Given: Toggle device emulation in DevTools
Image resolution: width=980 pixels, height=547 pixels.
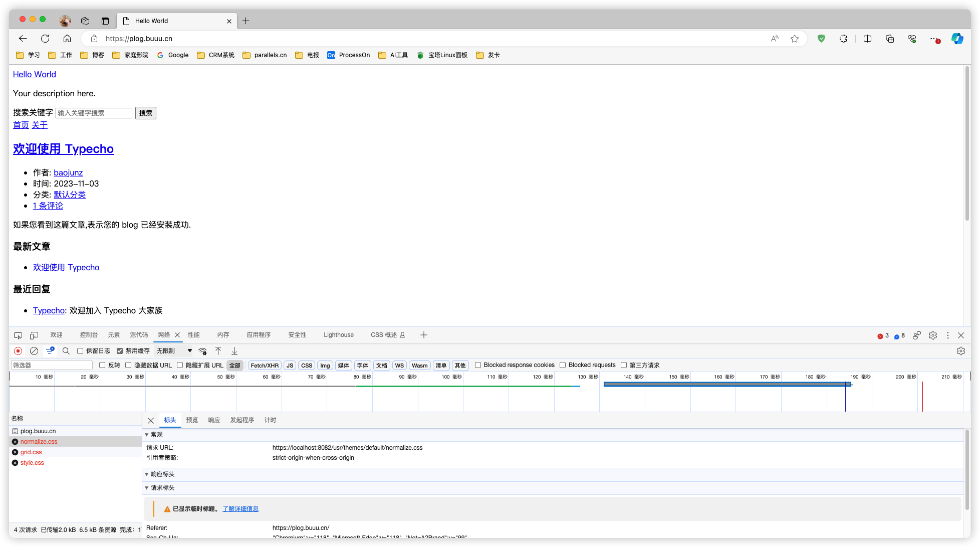Looking at the screenshot, I should [34, 335].
